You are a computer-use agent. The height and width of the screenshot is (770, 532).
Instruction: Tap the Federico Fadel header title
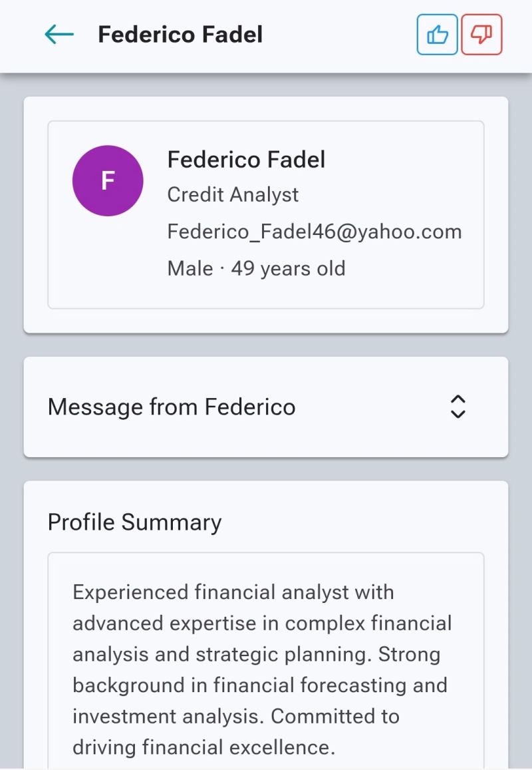(180, 35)
